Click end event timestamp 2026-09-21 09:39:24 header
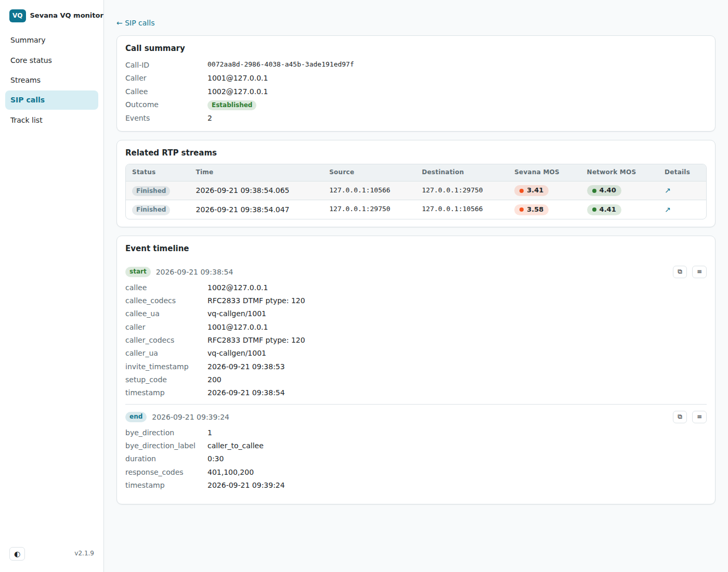The width and height of the screenshot is (728, 572). [190, 417]
